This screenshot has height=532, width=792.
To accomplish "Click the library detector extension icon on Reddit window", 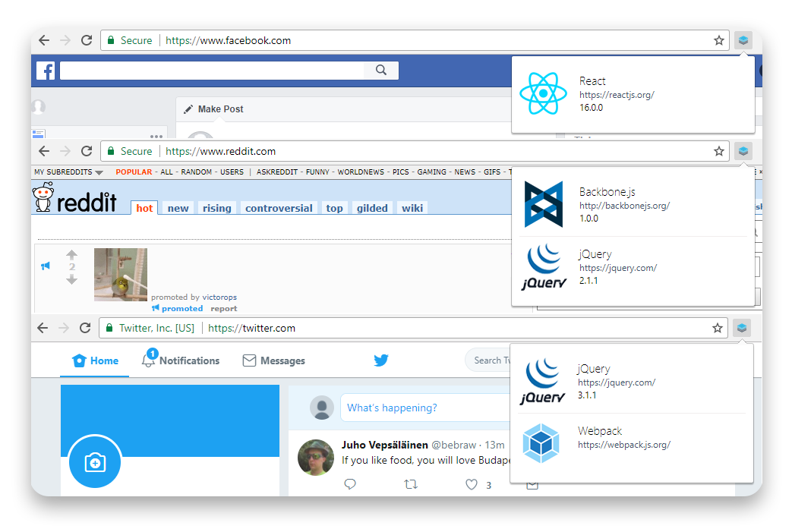I will coord(743,151).
